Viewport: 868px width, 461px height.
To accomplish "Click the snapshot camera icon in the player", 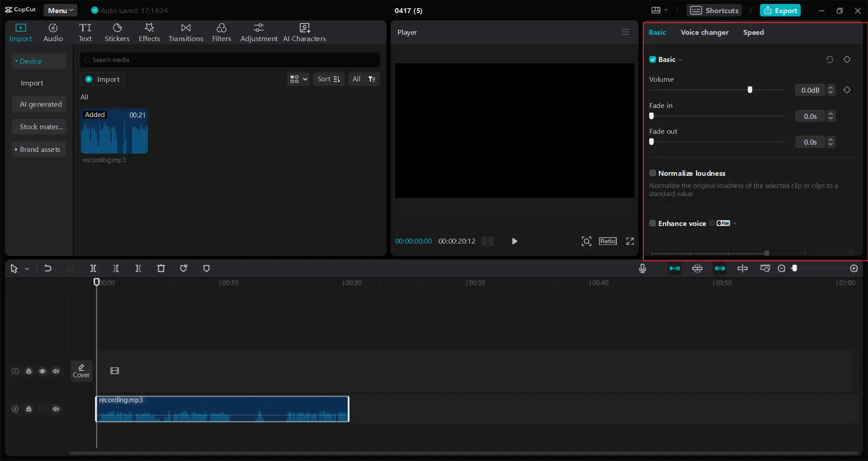I will pyautogui.click(x=586, y=241).
